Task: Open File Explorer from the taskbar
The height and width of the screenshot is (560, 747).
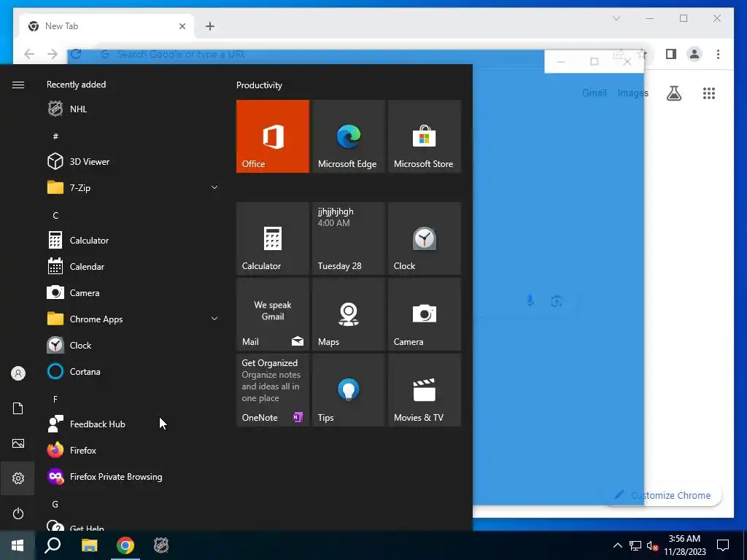Action: [89, 545]
